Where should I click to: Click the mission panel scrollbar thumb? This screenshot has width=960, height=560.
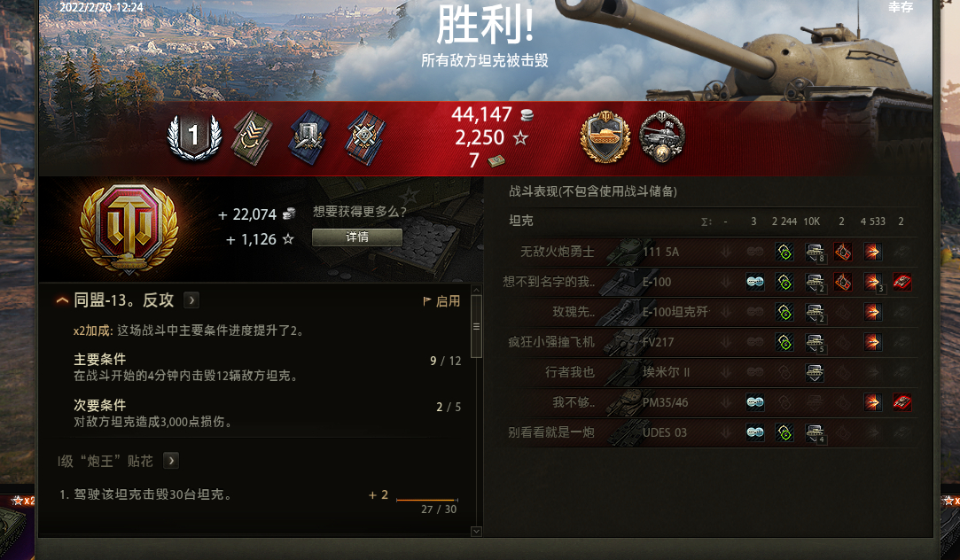(x=476, y=327)
